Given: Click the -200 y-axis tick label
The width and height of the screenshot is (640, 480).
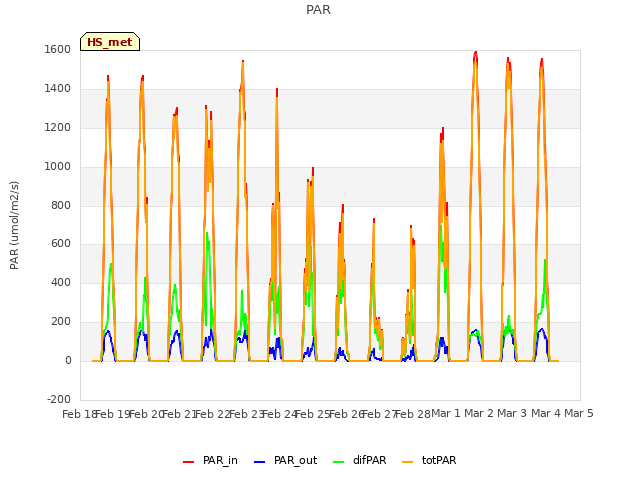Looking at the screenshot, I should 59,399.
